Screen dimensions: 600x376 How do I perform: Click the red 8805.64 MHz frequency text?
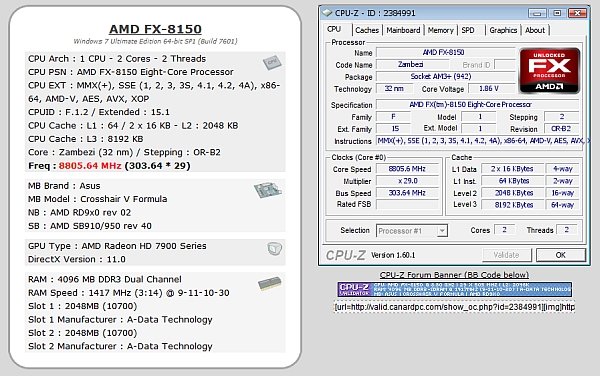coord(90,166)
